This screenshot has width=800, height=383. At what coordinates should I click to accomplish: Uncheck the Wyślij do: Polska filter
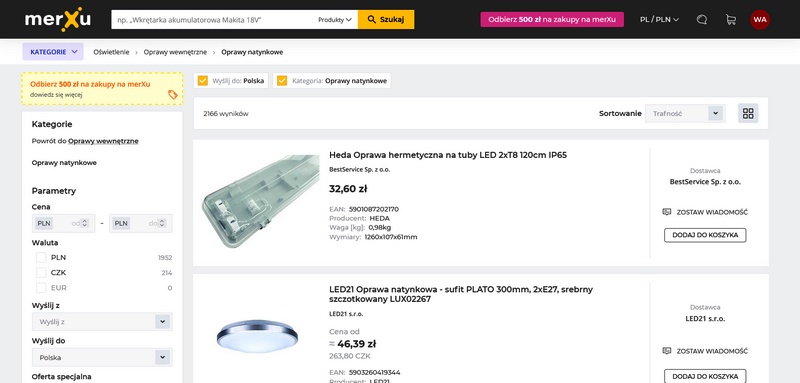point(203,81)
